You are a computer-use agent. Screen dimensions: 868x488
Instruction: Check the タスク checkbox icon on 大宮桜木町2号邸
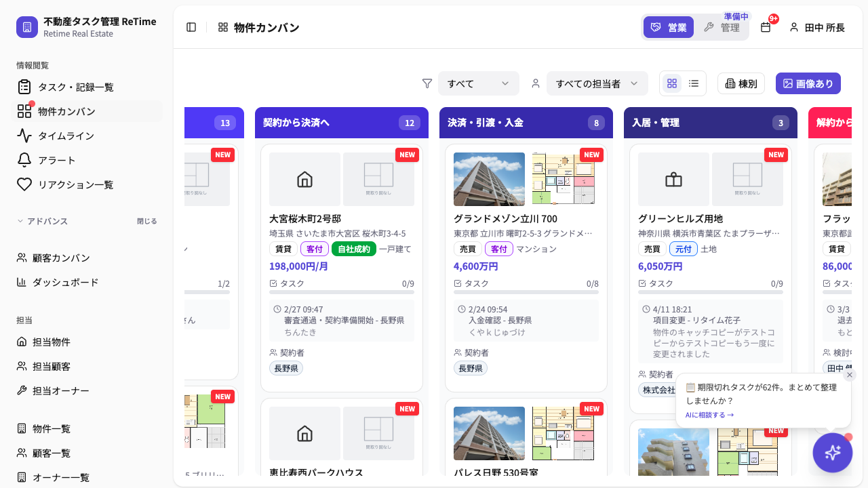(274, 283)
